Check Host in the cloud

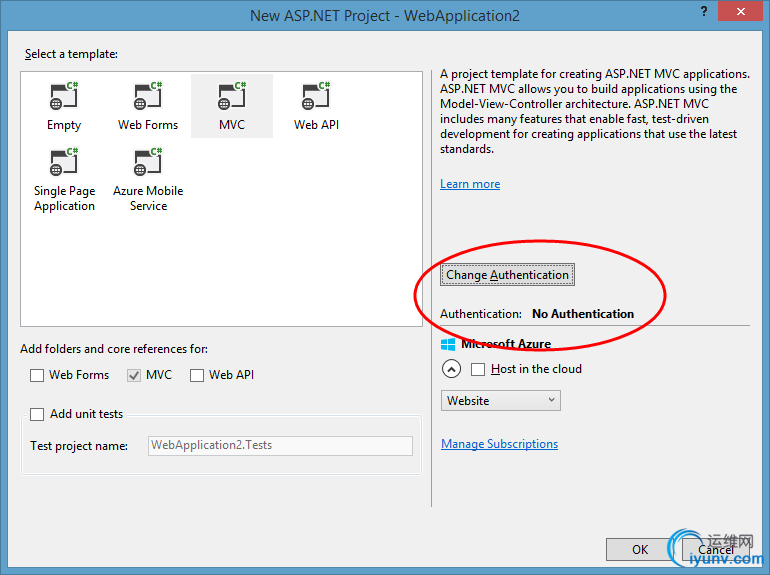point(478,369)
